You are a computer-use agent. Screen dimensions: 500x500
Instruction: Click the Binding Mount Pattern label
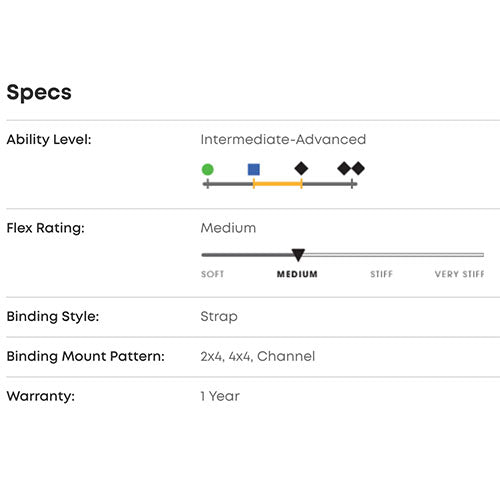[86, 356]
